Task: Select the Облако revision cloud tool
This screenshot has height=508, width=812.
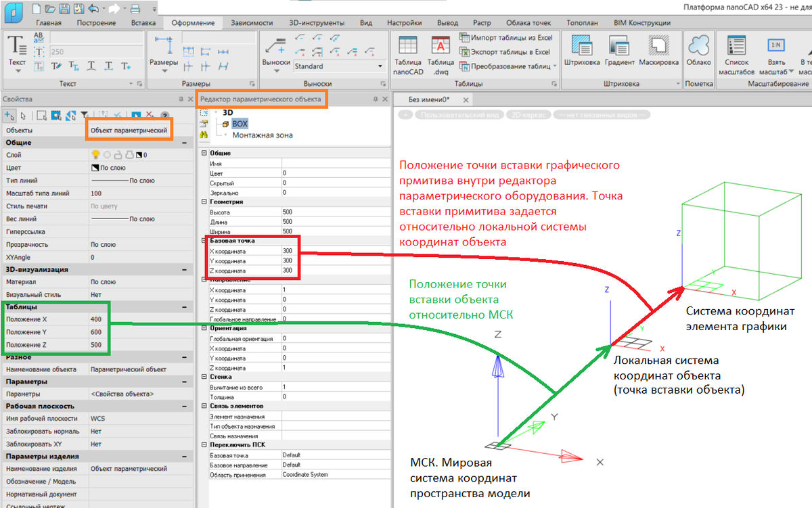Action: 698,51
